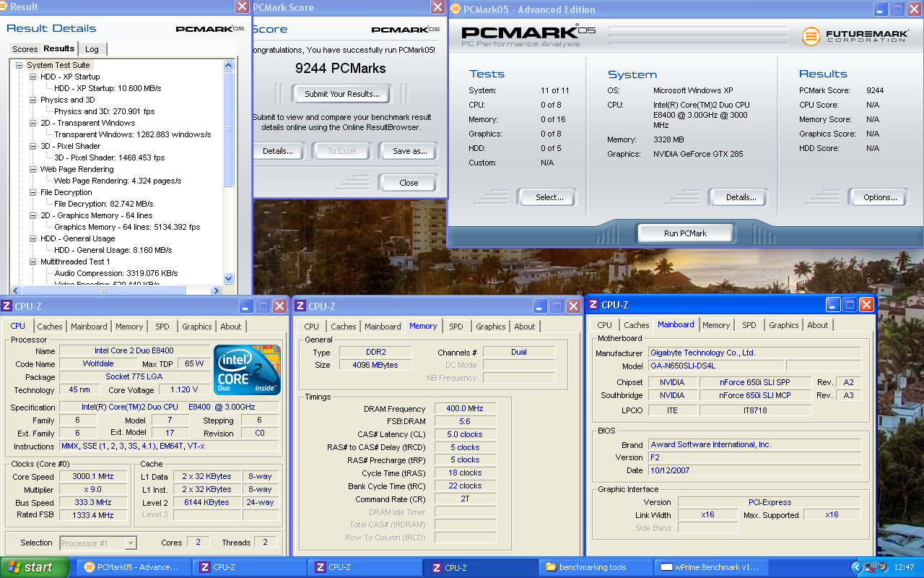Open system menu icon of Result window
The height and width of the screenshot is (578, 924).
point(4,7)
